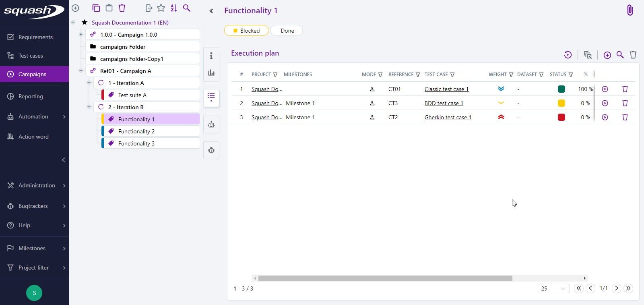The height and width of the screenshot is (305, 644).
Task: Collapse the 2 - Iteration B tree node
Action: (89, 107)
